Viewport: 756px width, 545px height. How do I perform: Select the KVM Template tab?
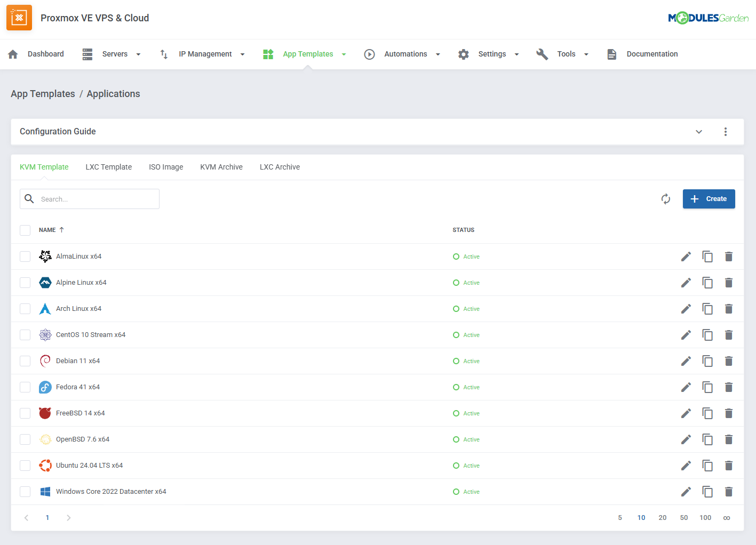click(x=44, y=167)
